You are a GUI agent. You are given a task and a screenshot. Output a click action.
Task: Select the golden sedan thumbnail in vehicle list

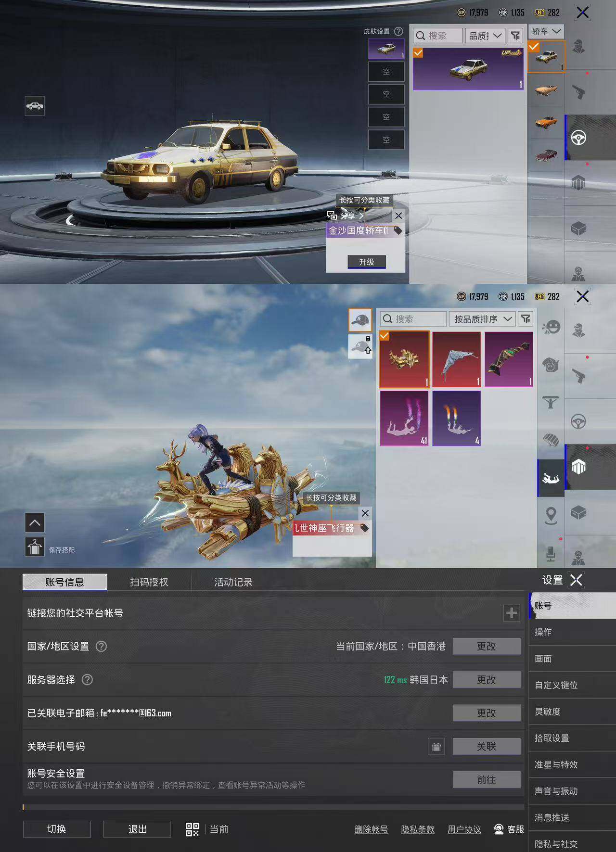point(546,57)
